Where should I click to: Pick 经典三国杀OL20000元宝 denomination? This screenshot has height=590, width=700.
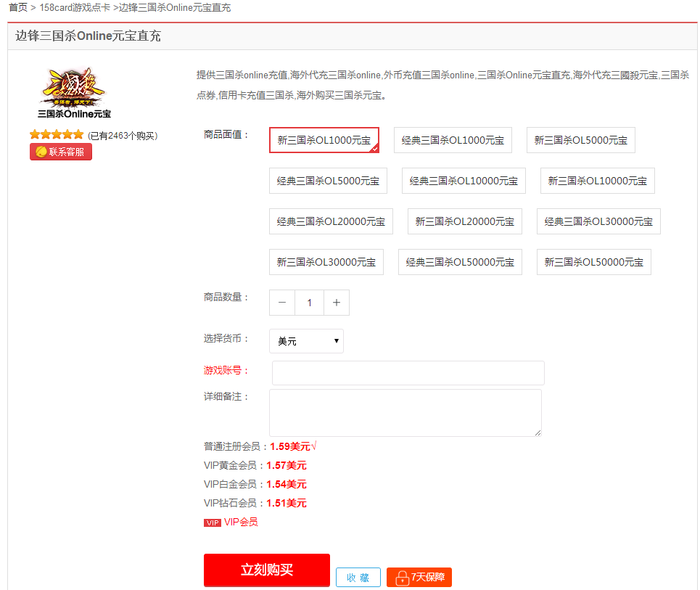pyautogui.click(x=331, y=221)
